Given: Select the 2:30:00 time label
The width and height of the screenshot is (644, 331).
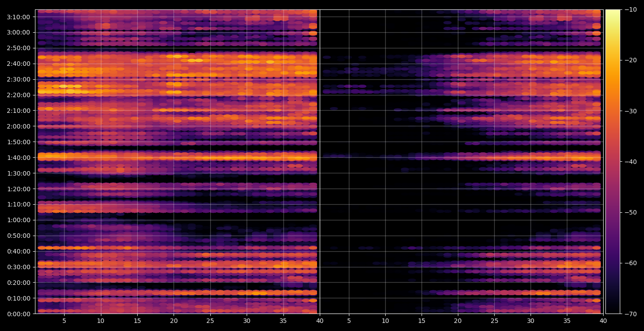Looking at the screenshot, I should pyautogui.click(x=18, y=79).
